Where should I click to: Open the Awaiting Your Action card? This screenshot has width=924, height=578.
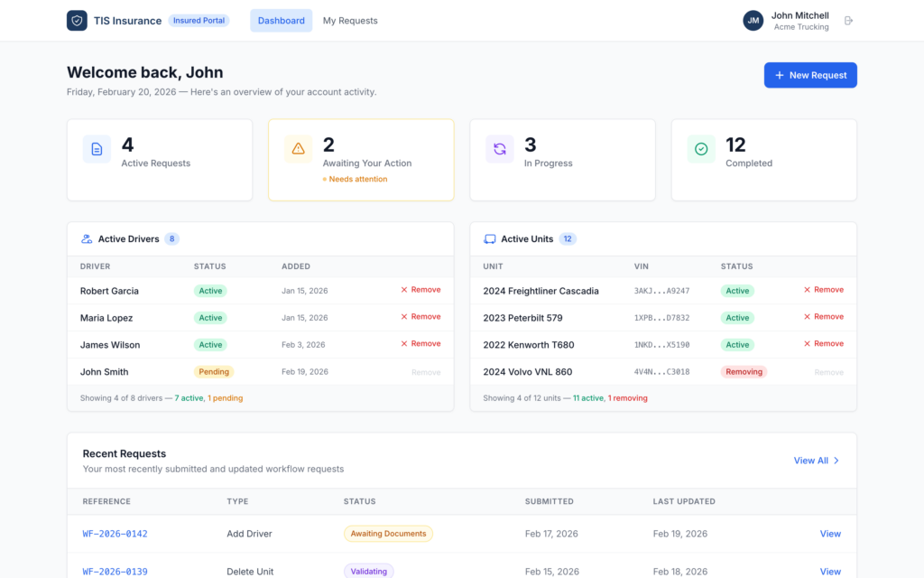click(x=361, y=160)
